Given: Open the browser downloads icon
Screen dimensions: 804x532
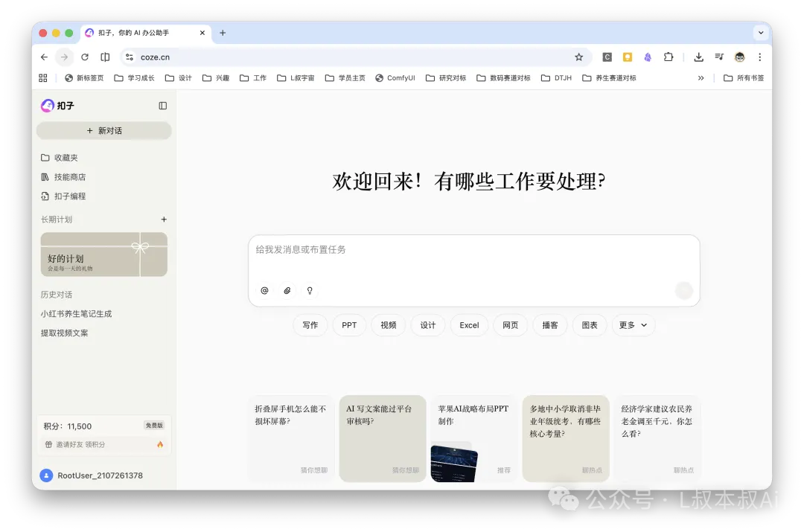Looking at the screenshot, I should (698, 57).
